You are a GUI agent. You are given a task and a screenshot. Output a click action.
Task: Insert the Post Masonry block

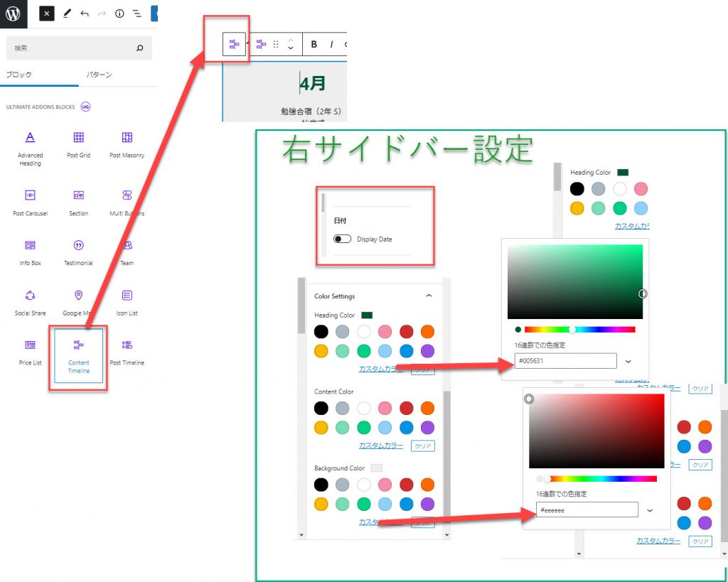click(x=127, y=145)
